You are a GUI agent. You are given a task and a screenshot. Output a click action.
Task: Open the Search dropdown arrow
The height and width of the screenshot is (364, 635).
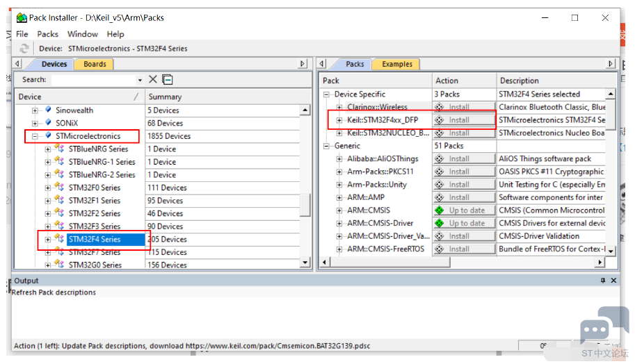coord(140,80)
